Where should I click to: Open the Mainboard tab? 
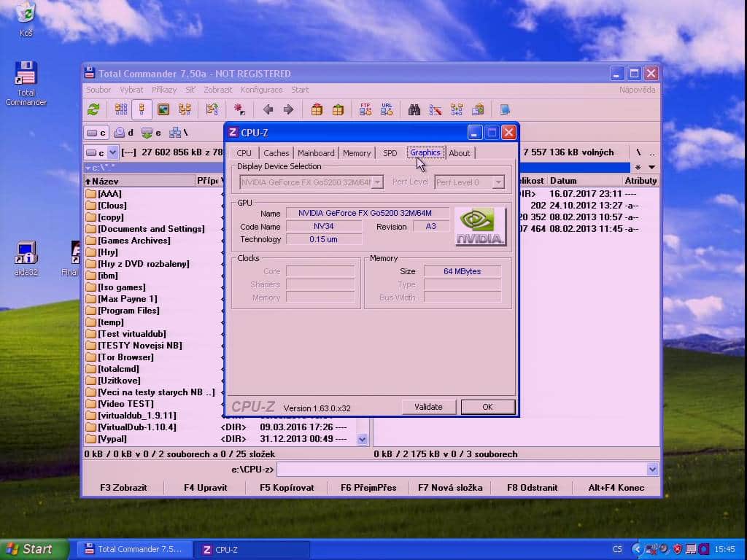point(316,153)
